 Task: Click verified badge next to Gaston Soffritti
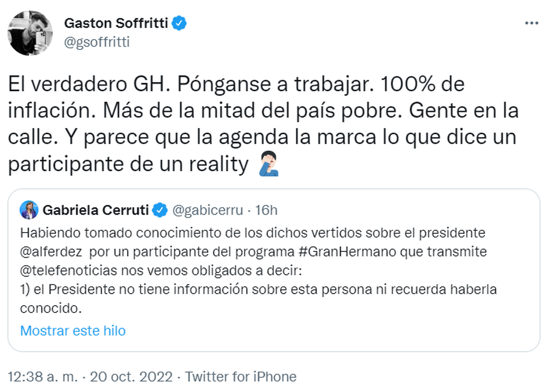tap(179, 23)
